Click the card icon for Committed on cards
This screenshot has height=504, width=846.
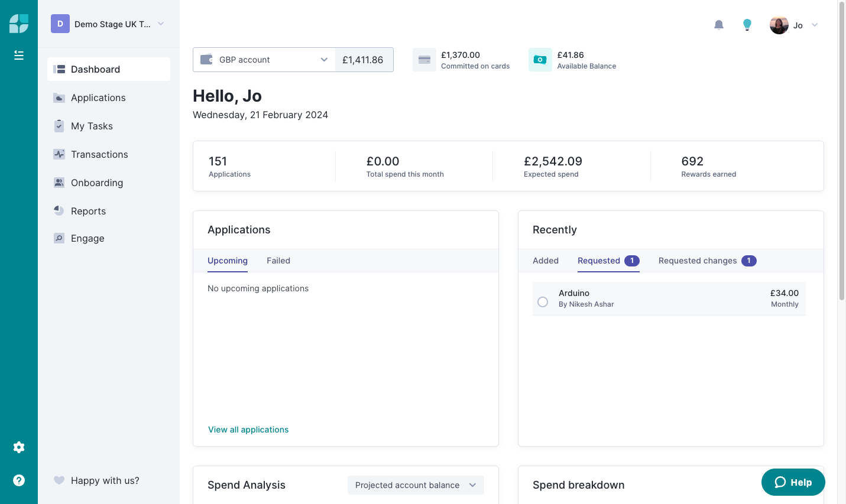(424, 60)
